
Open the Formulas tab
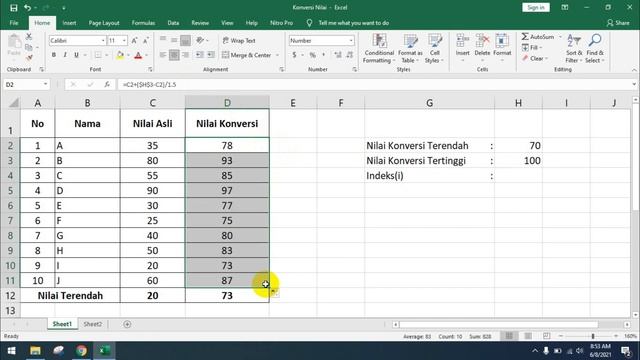[x=143, y=23]
